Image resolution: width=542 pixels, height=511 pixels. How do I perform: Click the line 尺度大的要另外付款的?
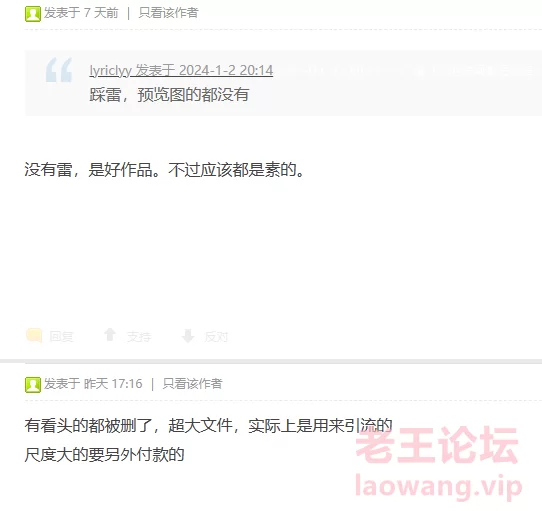tap(104, 455)
